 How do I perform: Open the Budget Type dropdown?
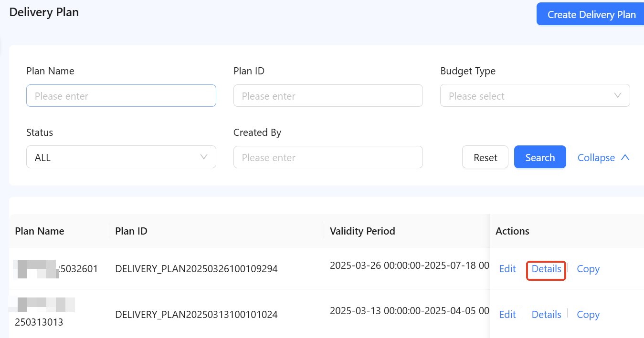tap(530, 96)
